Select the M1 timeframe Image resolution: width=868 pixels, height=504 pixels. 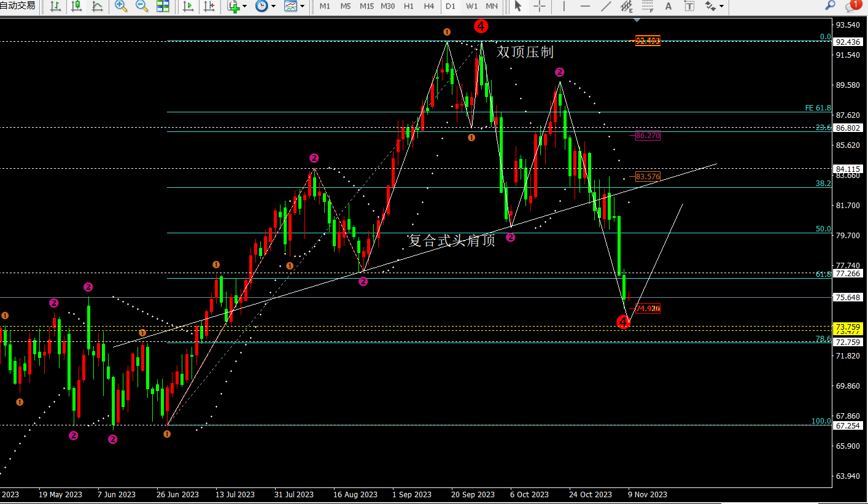pyautogui.click(x=325, y=6)
